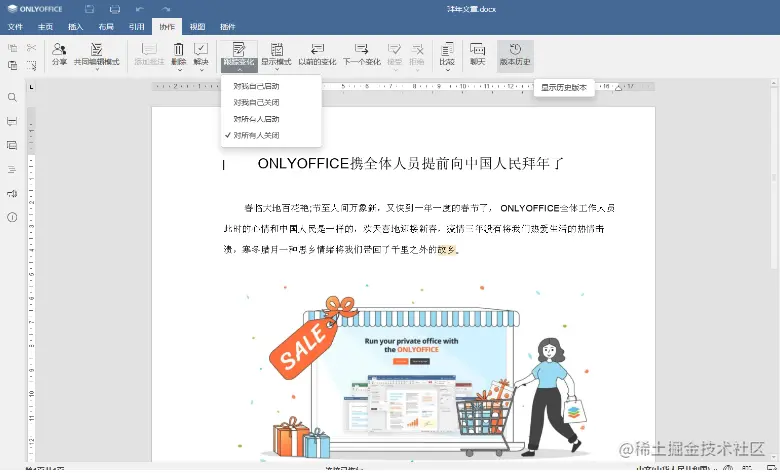The width and height of the screenshot is (780, 473).
Task: Select 对我自己启动 in the menu
Action: click(x=271, y=86)
